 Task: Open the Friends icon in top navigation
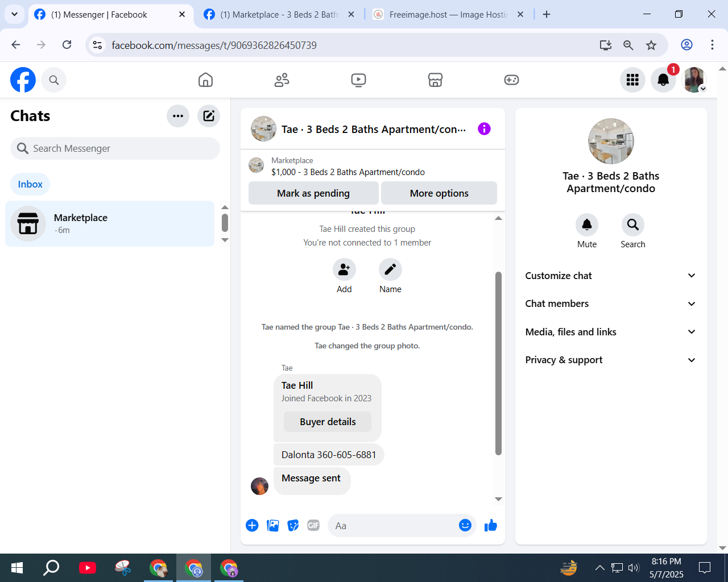pos(282,80)
